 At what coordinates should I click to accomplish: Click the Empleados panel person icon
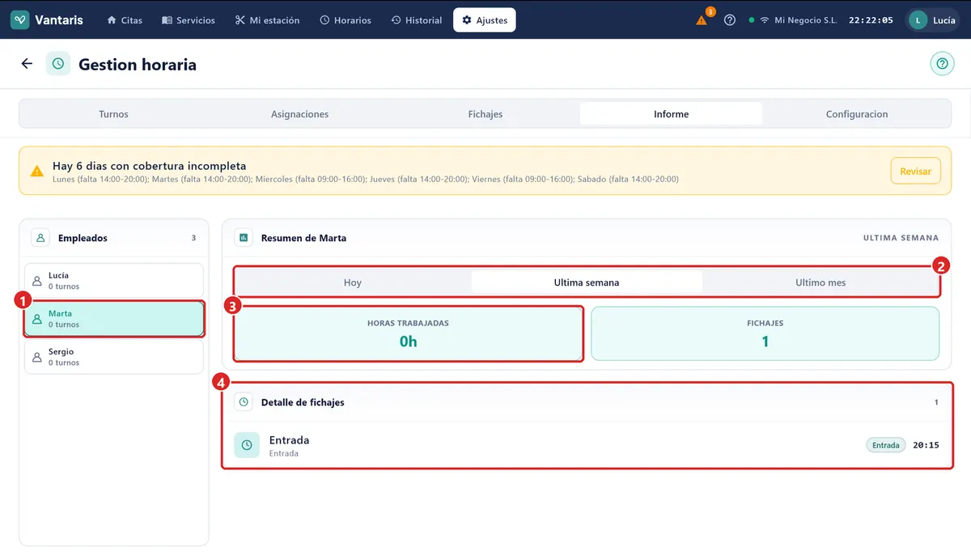(40, 238)
